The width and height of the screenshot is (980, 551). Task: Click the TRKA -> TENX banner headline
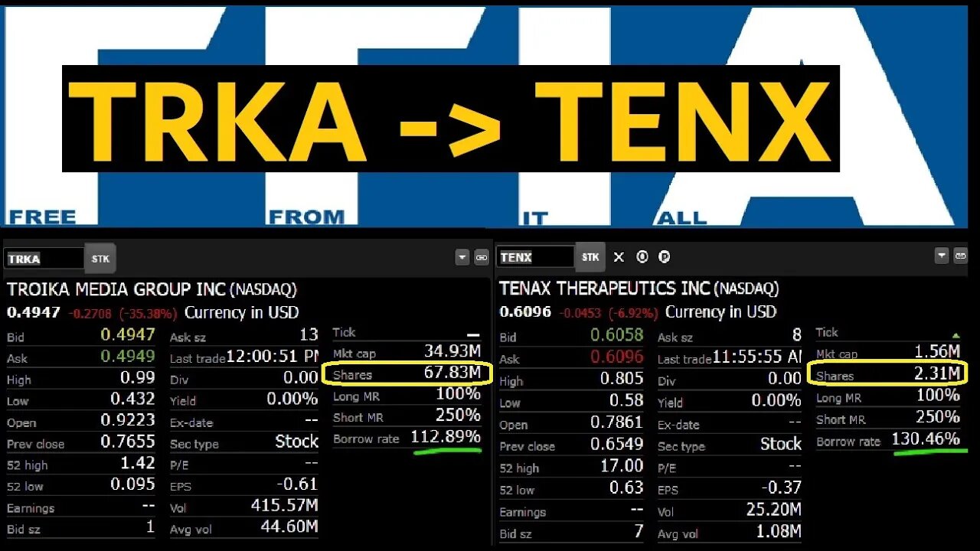(x=450, y=119)
